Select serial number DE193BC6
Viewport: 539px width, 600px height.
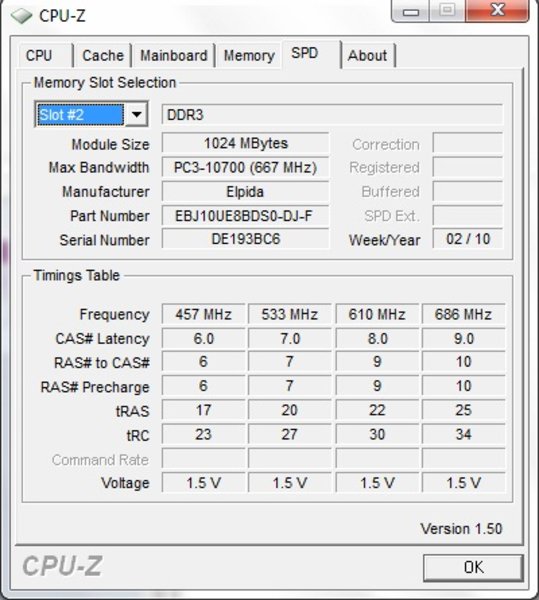click(245, 239)
